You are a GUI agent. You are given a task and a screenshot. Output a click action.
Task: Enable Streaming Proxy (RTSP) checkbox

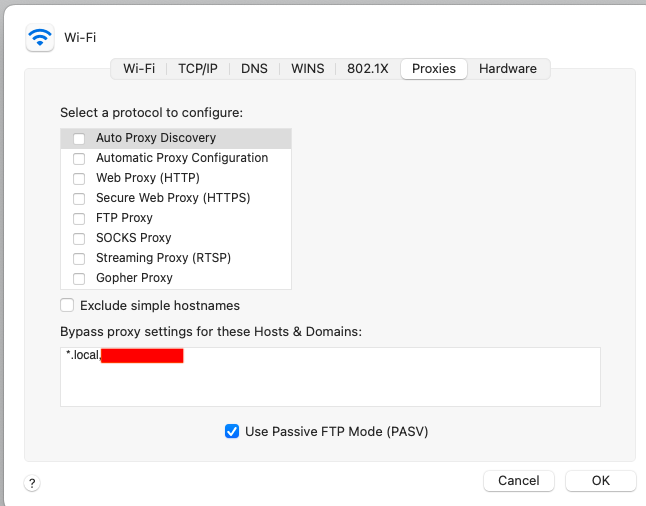[x=79, y=259]
